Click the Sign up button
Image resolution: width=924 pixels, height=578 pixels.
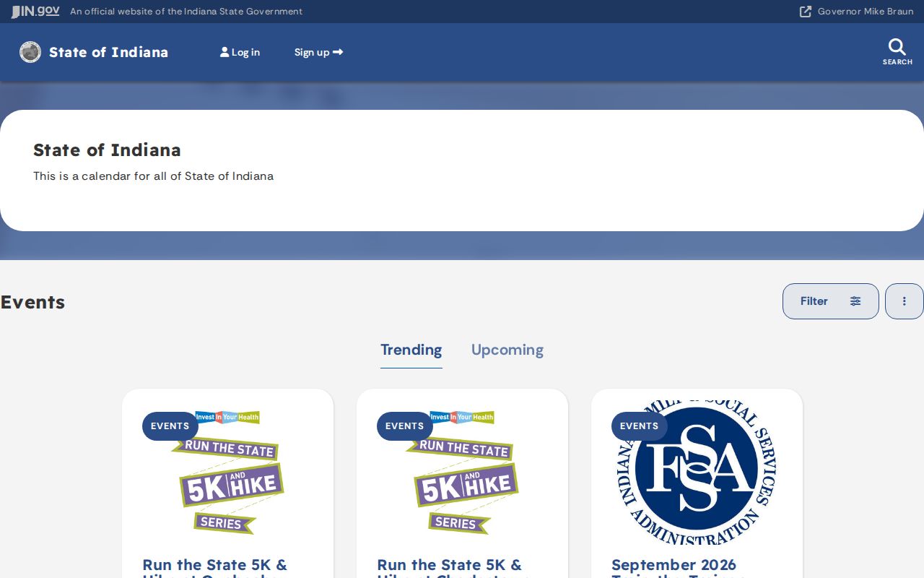[x=318, y=52]
